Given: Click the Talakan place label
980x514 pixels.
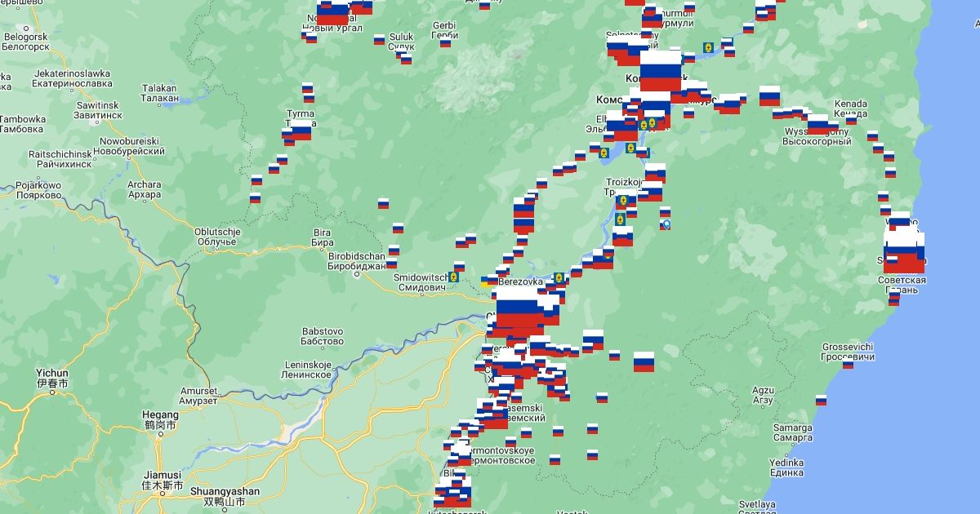Looking at the screenshot, I should click(x=159, y=93).
